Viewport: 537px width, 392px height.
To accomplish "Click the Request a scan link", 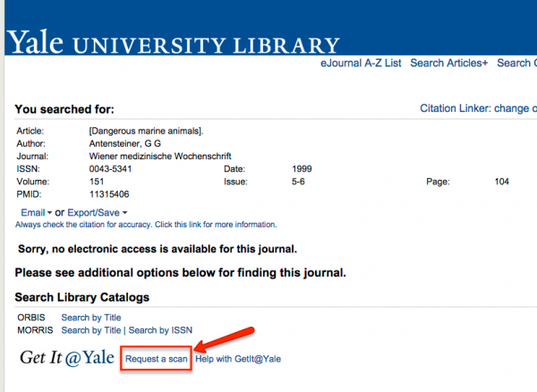I will pos(156,359).
